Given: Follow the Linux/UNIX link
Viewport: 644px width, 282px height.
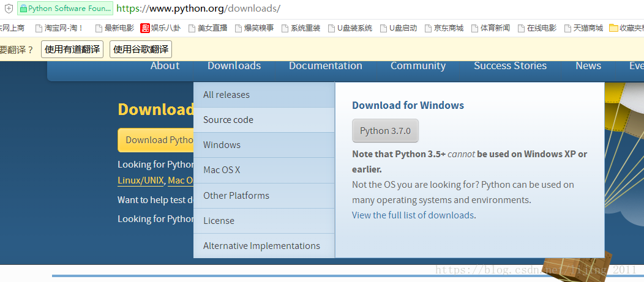Looking at the screenshot, I should tap(140, 180).
